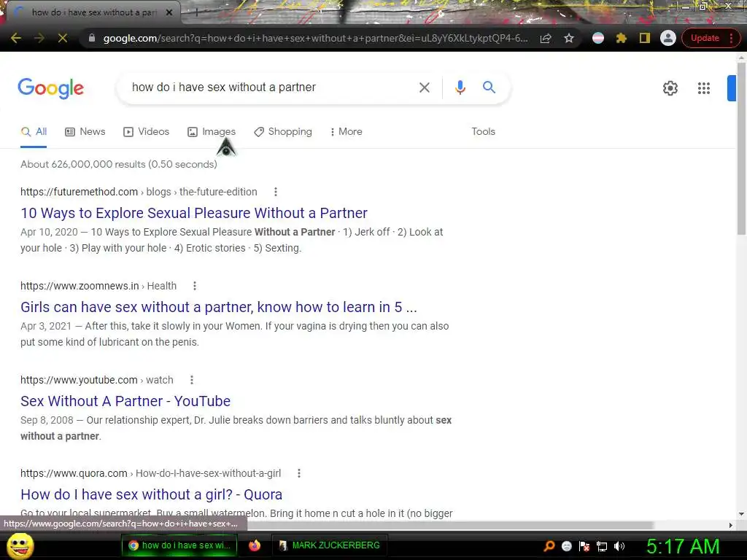Switch to the Images tab
Image resolution: width=747 pixels, height=560 pixels.
click(x=212, y=132)
